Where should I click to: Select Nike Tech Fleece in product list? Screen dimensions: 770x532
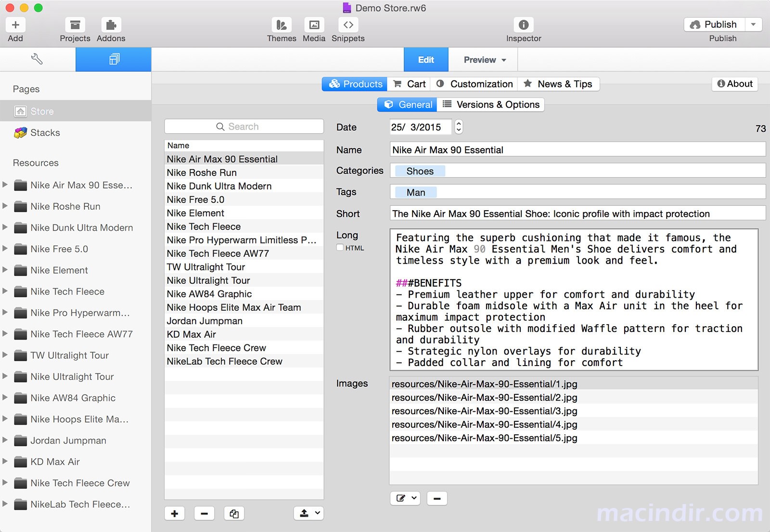pyautogui.click(x=244, y=227)
